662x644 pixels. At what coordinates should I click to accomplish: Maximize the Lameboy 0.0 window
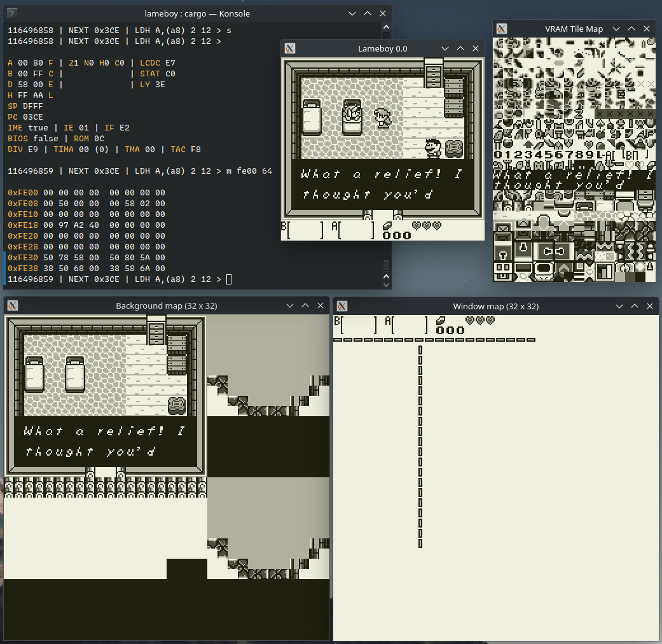click(x=460, y=48)
